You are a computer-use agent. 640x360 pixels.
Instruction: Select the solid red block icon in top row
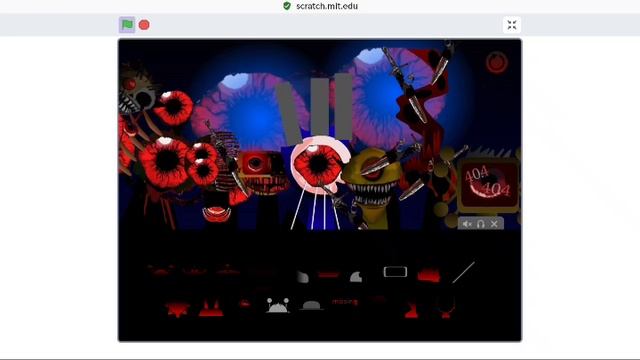click(x=429, y=275)
